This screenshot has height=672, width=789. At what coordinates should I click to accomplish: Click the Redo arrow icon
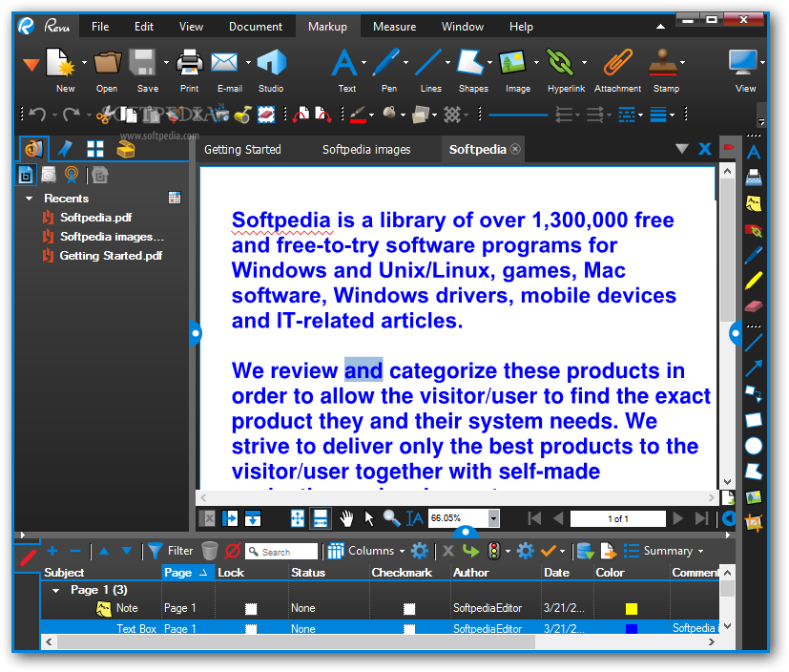(72, 115)
